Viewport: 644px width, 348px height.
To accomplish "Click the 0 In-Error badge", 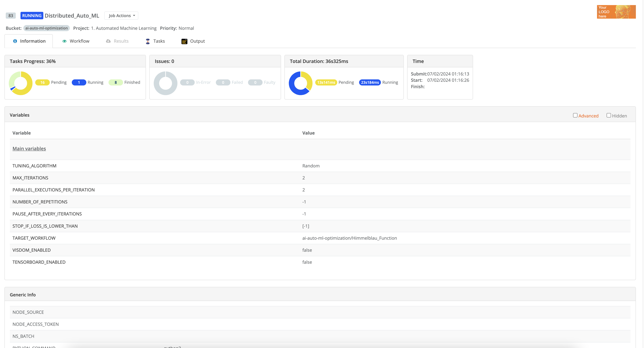I will 188,82.
